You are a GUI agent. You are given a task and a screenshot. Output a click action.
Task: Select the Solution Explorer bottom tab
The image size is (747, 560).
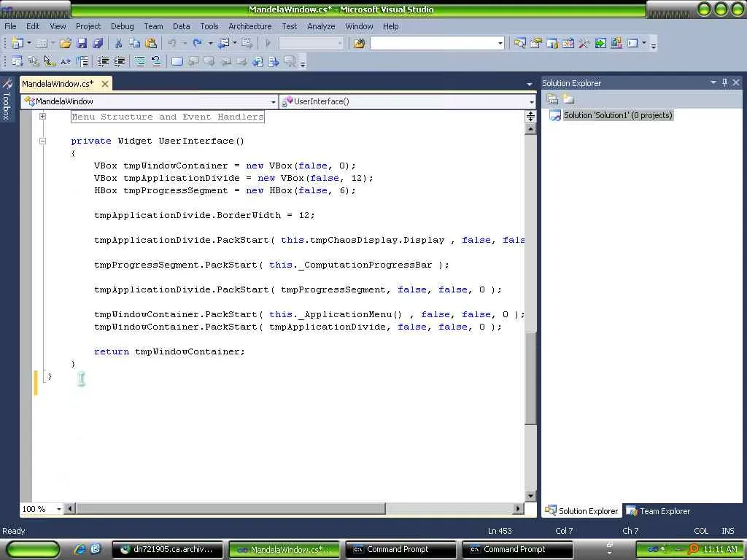coord(581,511)
